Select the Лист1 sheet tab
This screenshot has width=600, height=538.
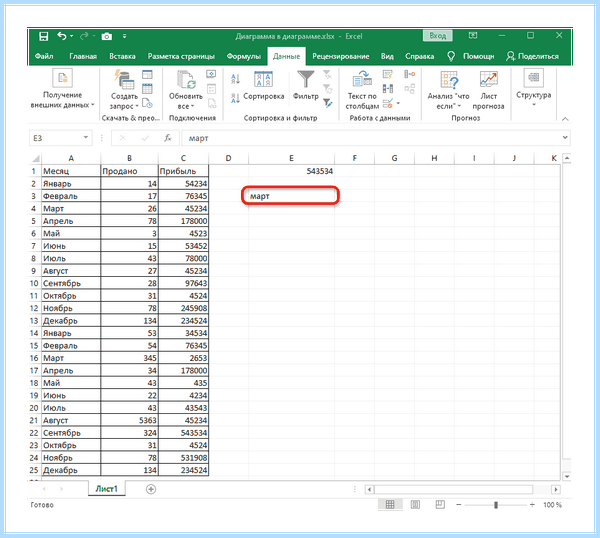(106, 489)
